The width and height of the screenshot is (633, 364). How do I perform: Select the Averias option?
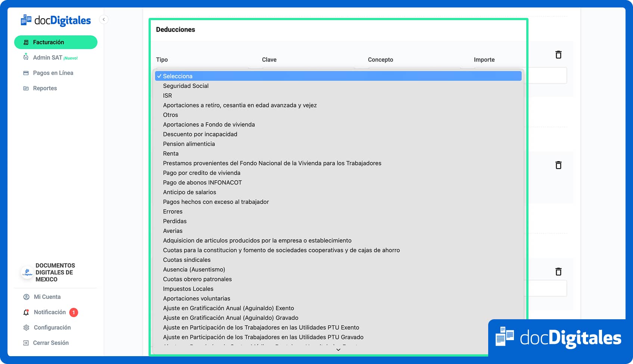click(x=338, y=231)
